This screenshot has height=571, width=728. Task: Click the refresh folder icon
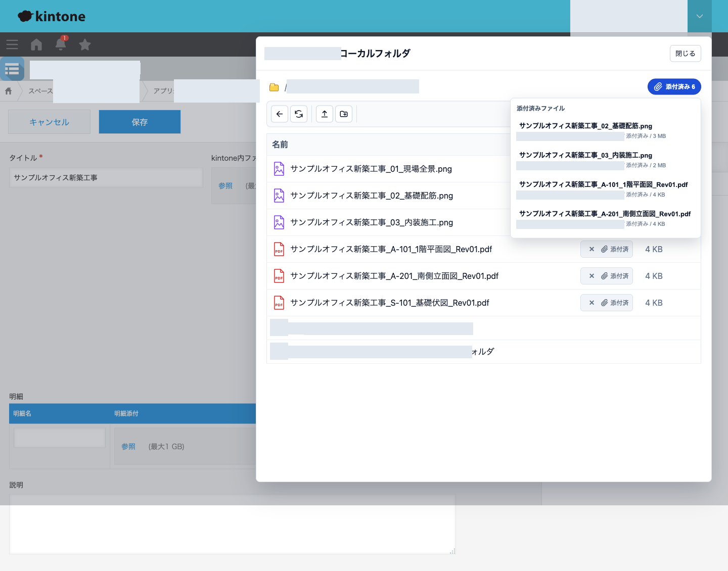(299, 114)
